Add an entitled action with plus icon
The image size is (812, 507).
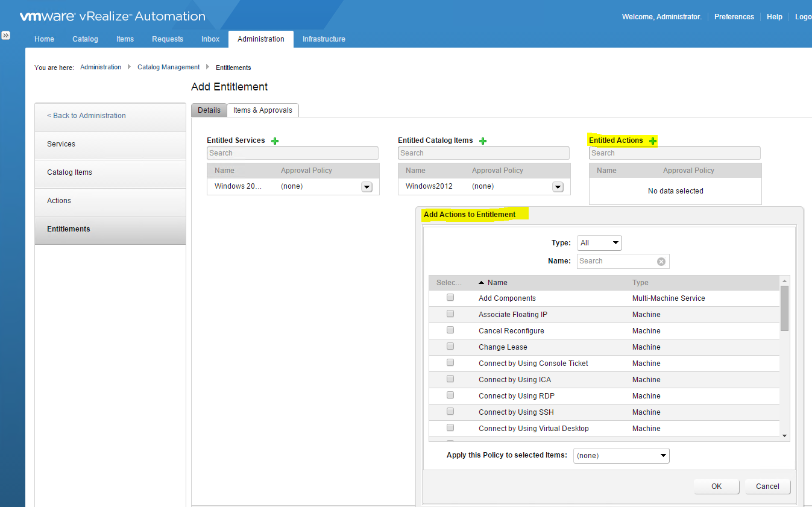tap(653, 141)
